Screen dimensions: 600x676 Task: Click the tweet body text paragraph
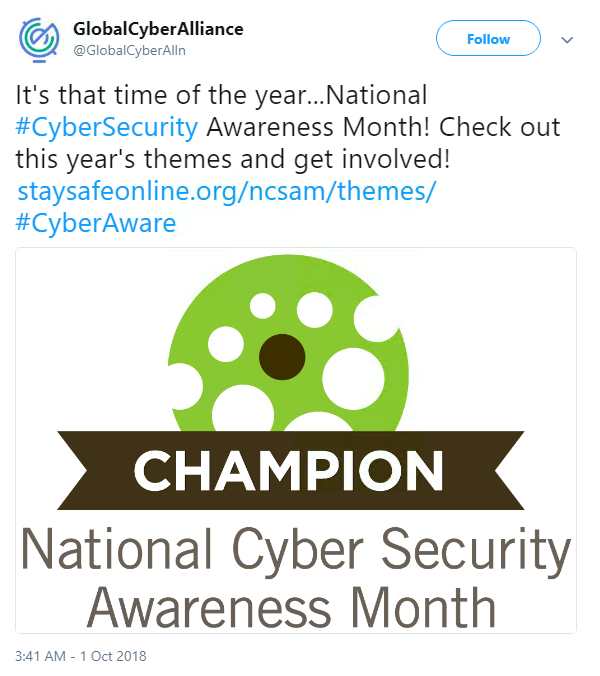pos(288,159)
